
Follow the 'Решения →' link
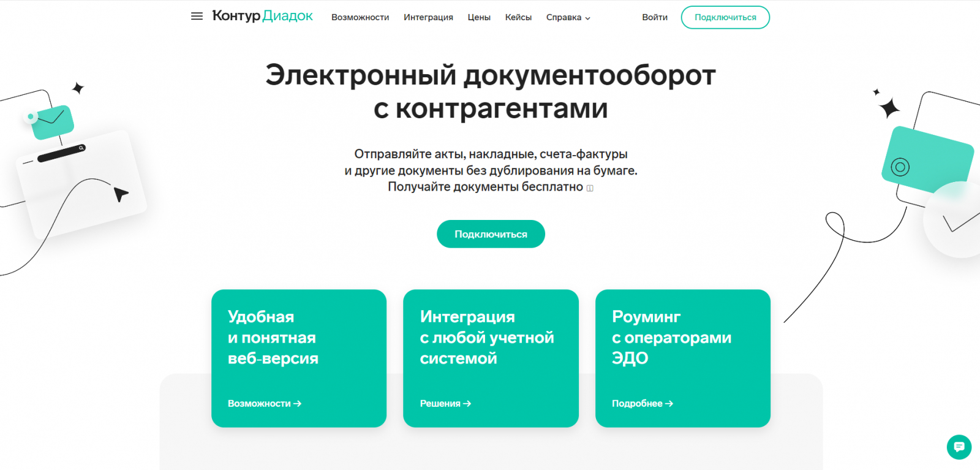click(x=445, y=403)
